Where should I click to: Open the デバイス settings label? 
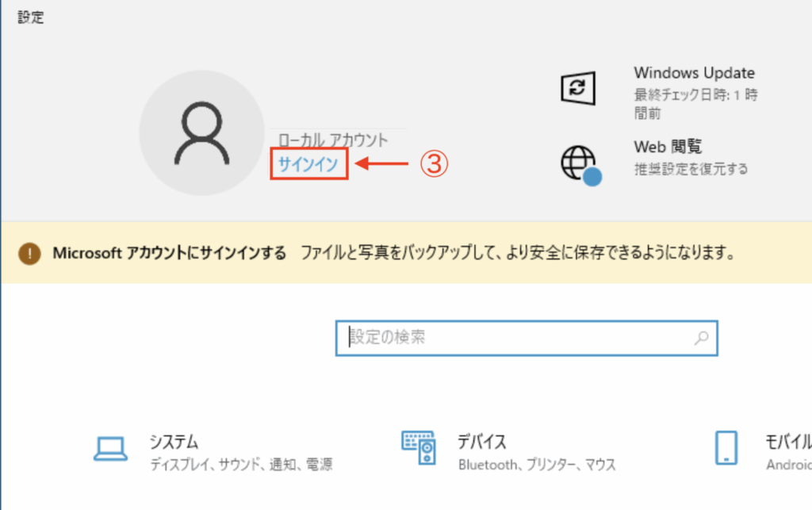482,442
